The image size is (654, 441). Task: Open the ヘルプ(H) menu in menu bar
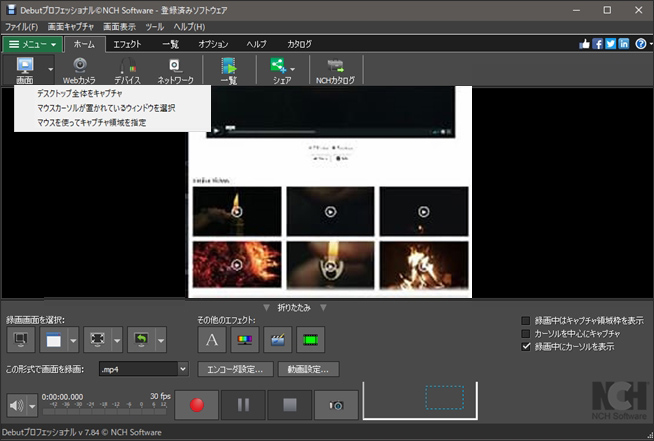tap(189, 27)
